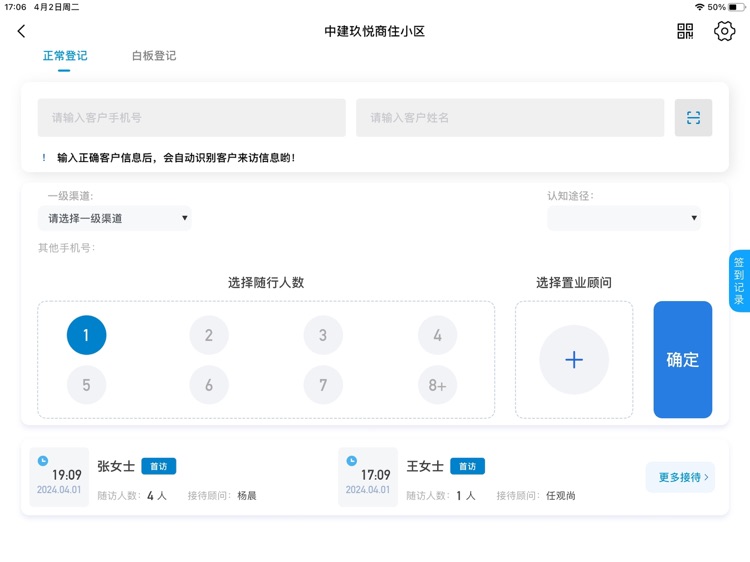Tap the 4 人 visitor count
The height and width of the screenshot is (562, 750).
point(156,496)
